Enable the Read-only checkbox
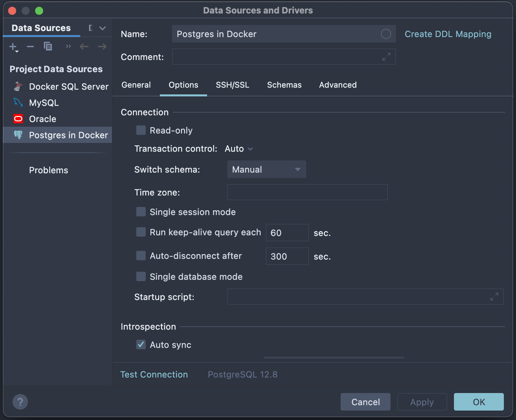 (141, 130)
